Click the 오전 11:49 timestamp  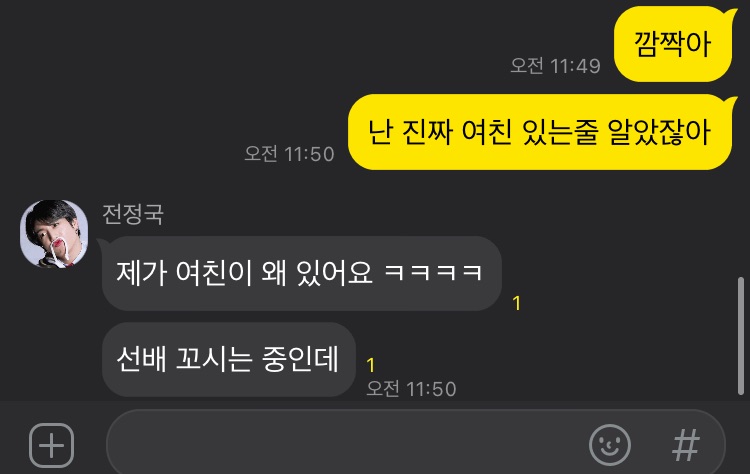[x=555, y=66]
